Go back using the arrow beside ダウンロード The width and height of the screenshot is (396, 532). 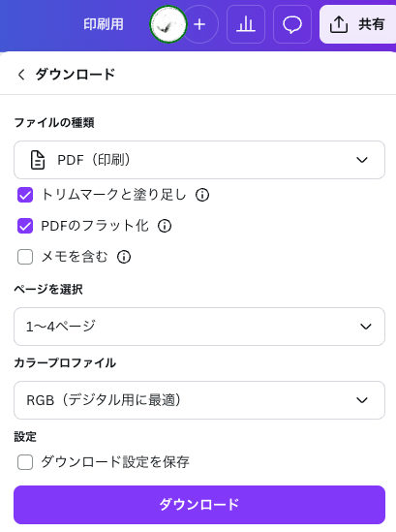point(21,75)
